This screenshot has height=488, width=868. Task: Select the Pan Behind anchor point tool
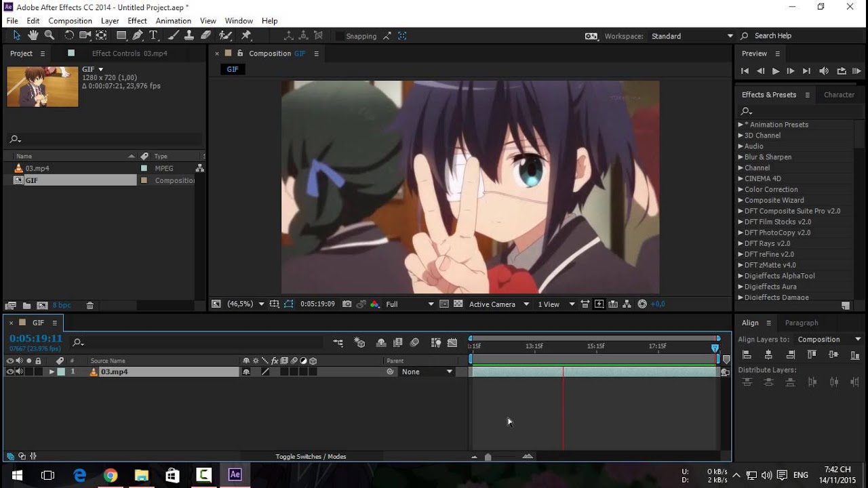tap(101, 35)
